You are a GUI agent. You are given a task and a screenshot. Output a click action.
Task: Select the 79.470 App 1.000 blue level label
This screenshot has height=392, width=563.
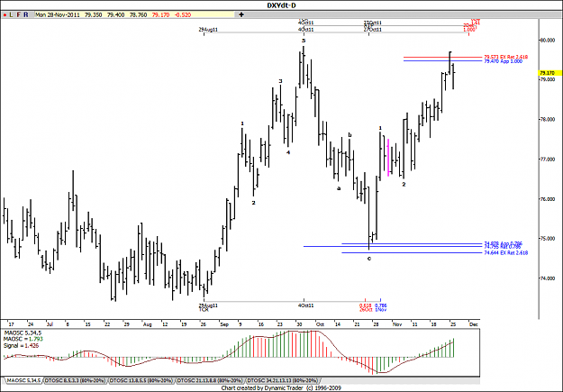[x=503, y=61]
